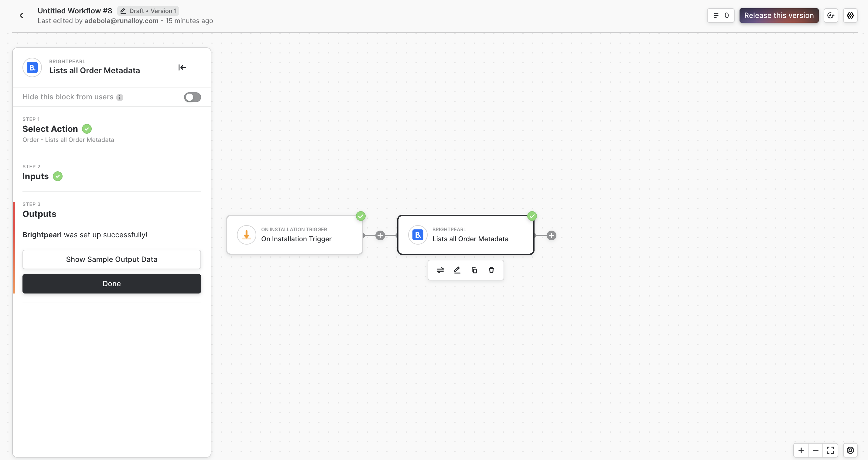Click the swap block icon under node
868x460 pixels.
coord(440,270)
